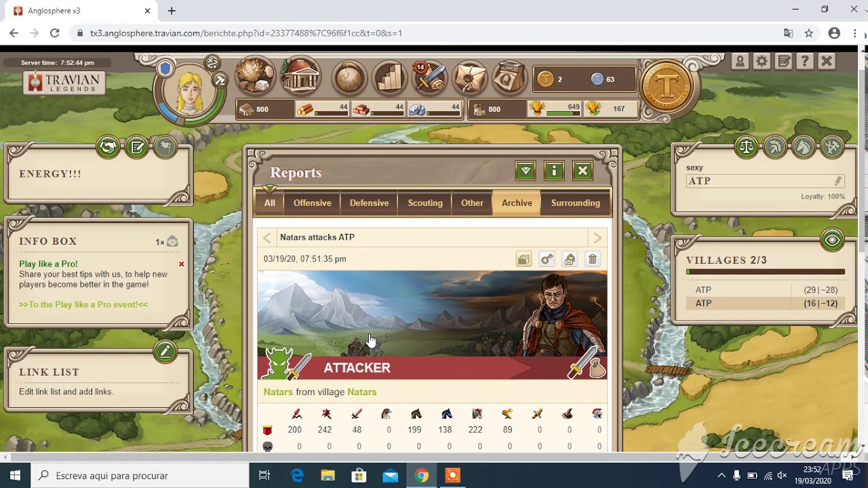Expand the Reports dropdown arrow button

pos(526,171)
